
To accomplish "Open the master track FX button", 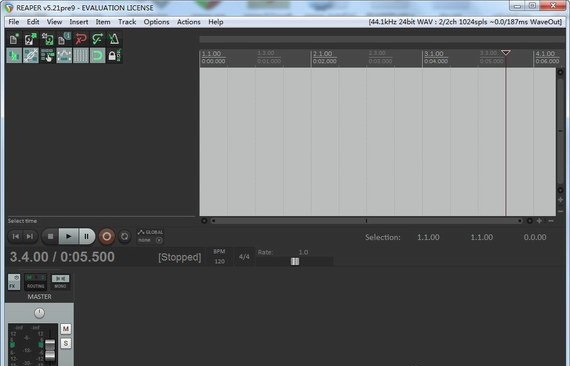I will pyautogui.click(x=14, y=282).
